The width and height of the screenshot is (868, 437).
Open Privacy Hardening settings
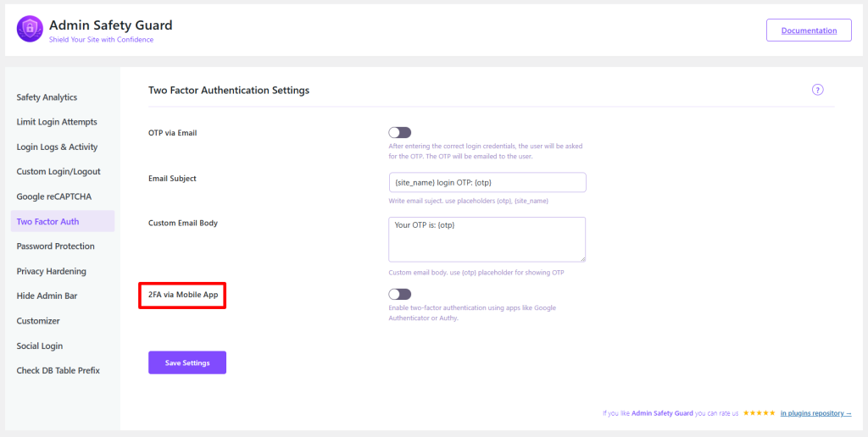(x=51, y=271)
